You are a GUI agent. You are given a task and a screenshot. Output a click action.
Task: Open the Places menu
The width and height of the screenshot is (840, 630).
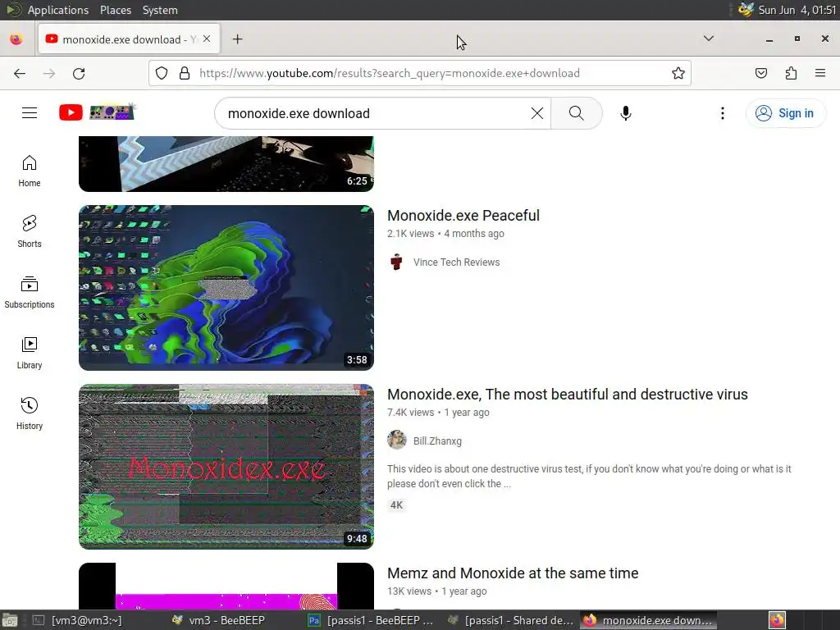click(115, 10)
